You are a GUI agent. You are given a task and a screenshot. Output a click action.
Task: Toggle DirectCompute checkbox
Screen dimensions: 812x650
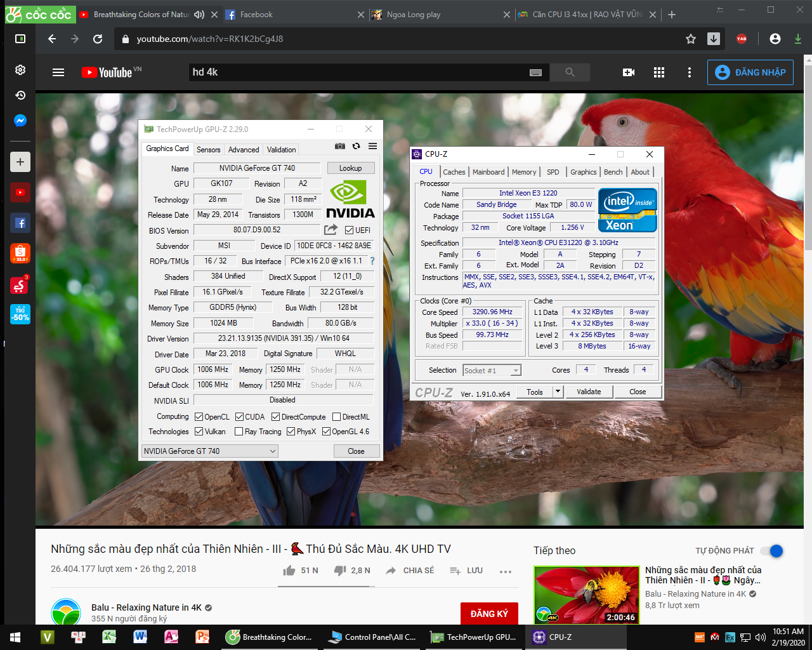coord(275,417)
